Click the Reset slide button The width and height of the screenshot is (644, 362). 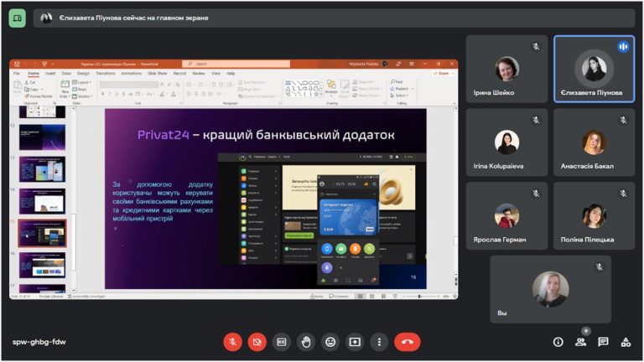point(80,90)
